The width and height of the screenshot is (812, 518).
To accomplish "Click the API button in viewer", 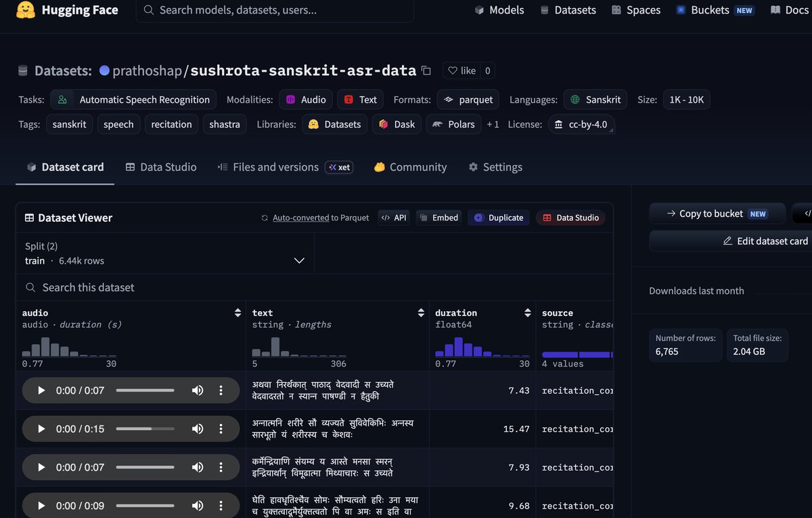I will (x=393, y=218).
